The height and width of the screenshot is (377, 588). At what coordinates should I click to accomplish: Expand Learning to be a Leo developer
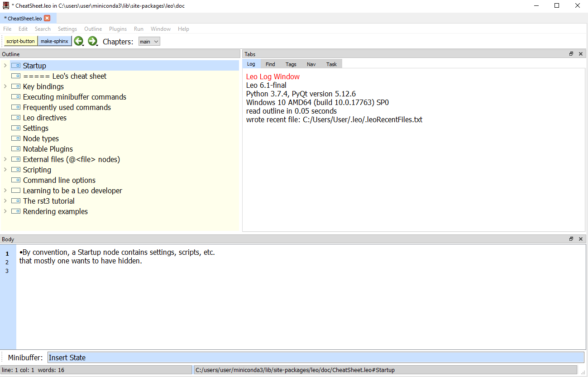click(x=5, y=191)
